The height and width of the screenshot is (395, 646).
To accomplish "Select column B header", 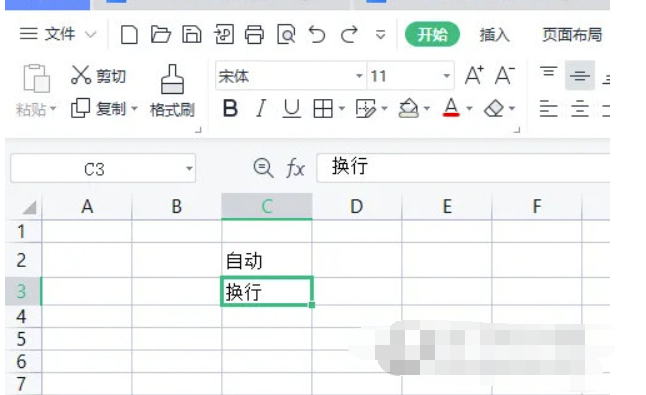I will (x=177, y=206).
